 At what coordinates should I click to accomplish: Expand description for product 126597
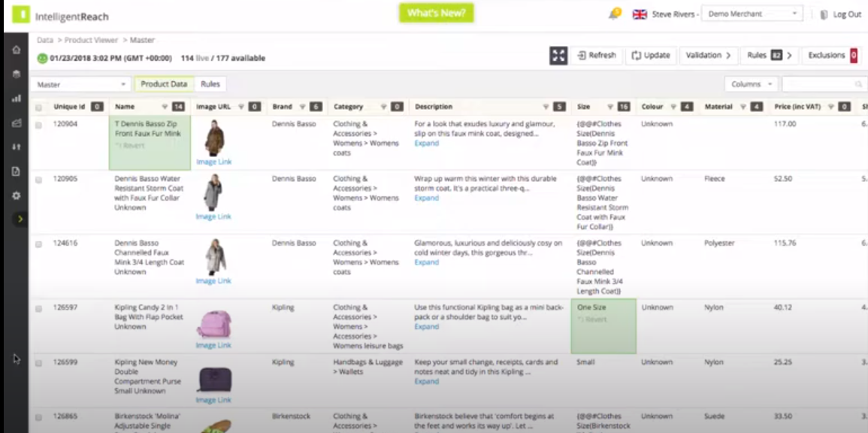426,327
